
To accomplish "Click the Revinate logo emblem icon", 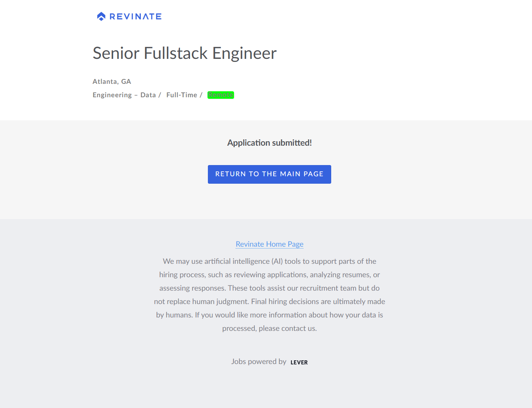I will coord(101,16).
